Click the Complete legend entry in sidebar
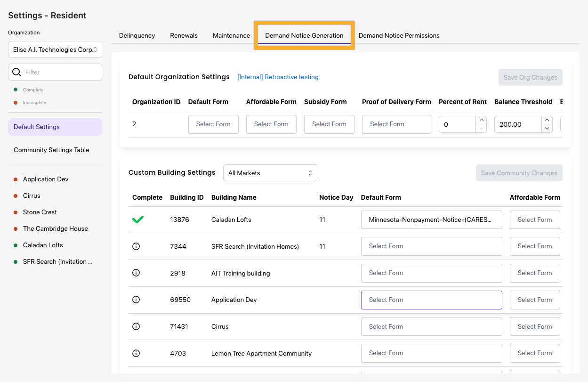 pos(33,89)
